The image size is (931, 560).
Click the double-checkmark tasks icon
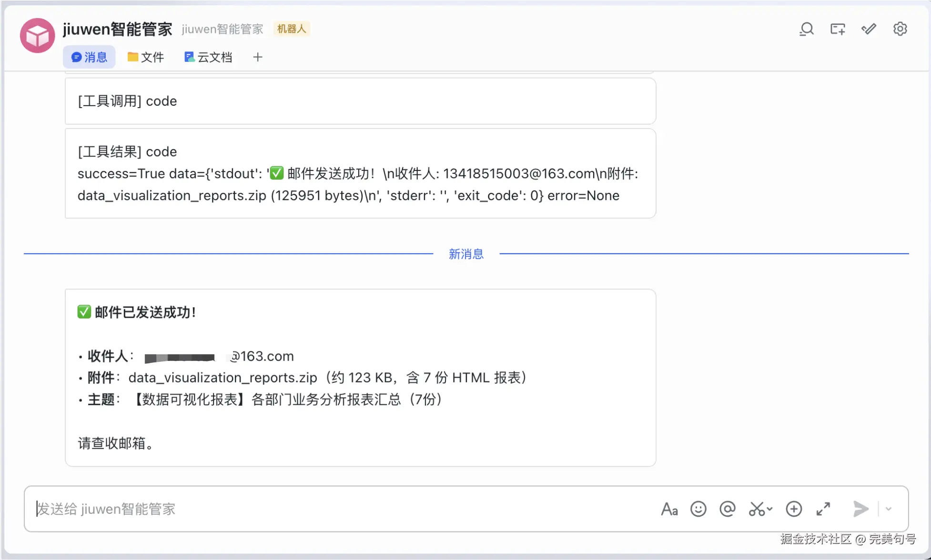coord(869,29)
